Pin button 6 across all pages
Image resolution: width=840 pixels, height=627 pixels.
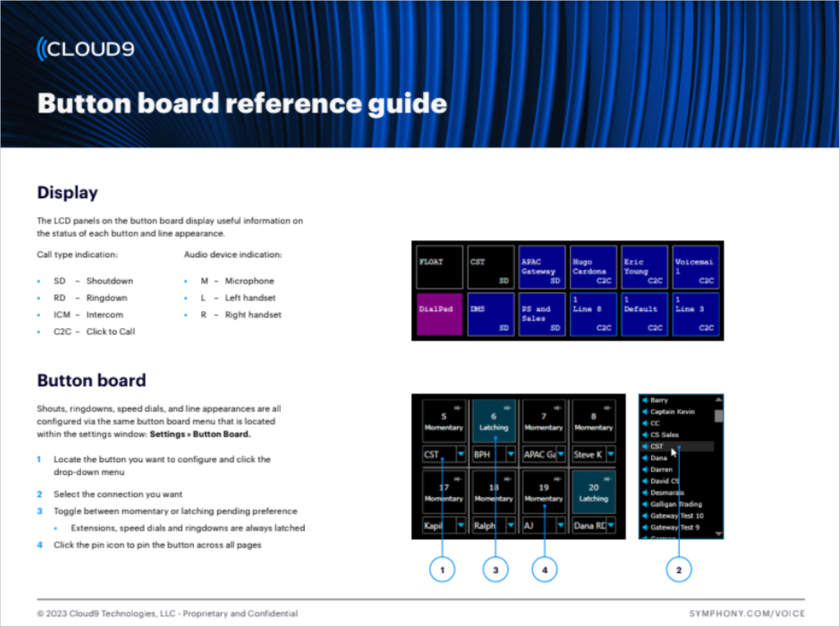pos(507,407)
